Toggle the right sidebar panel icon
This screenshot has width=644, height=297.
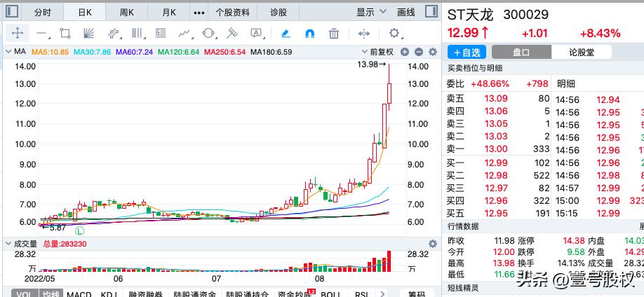[431, 11]
